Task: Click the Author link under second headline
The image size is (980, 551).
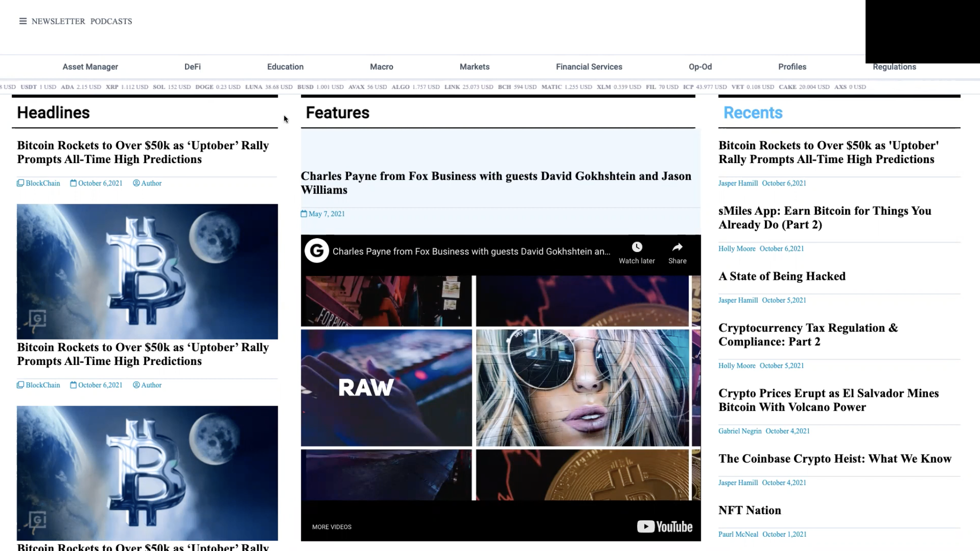Action: 147,385
